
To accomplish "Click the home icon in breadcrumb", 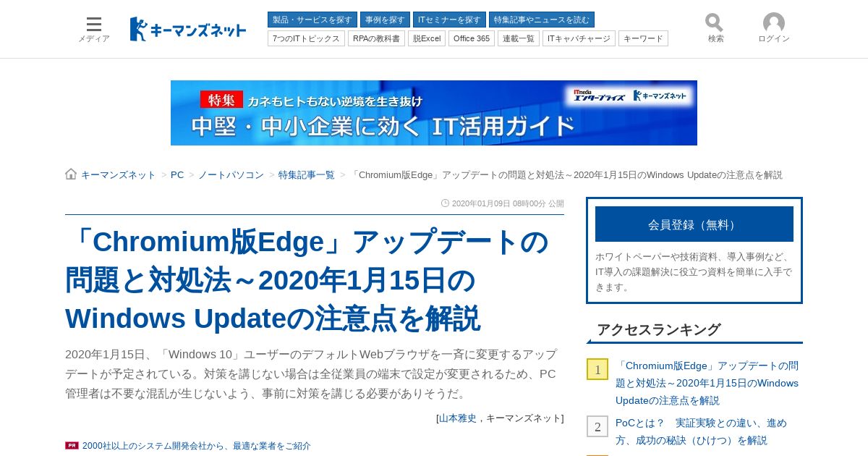I will (71, 174).
